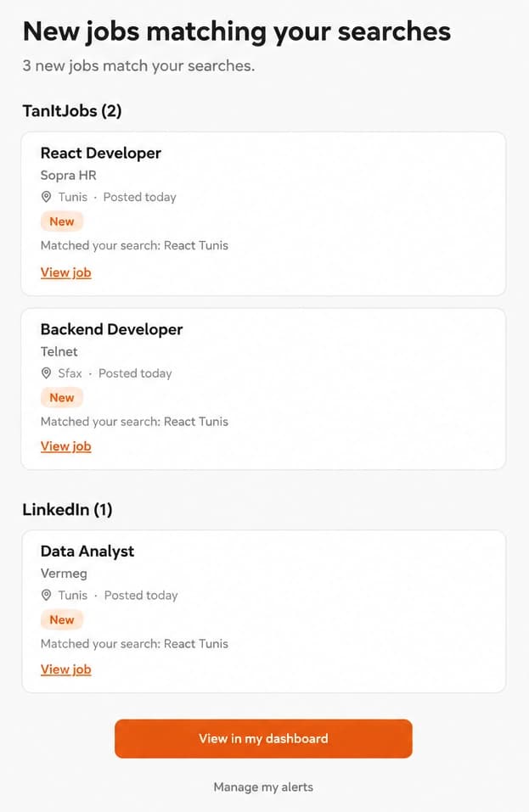The width and height of the screenshot is (529, 812).
Task: Click Posted today in the Vermeg card
Action: coord(141,595)
